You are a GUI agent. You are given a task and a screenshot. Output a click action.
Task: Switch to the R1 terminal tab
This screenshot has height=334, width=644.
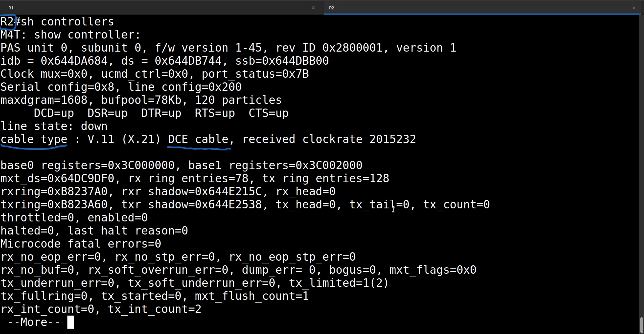click(x=161, y=8)
